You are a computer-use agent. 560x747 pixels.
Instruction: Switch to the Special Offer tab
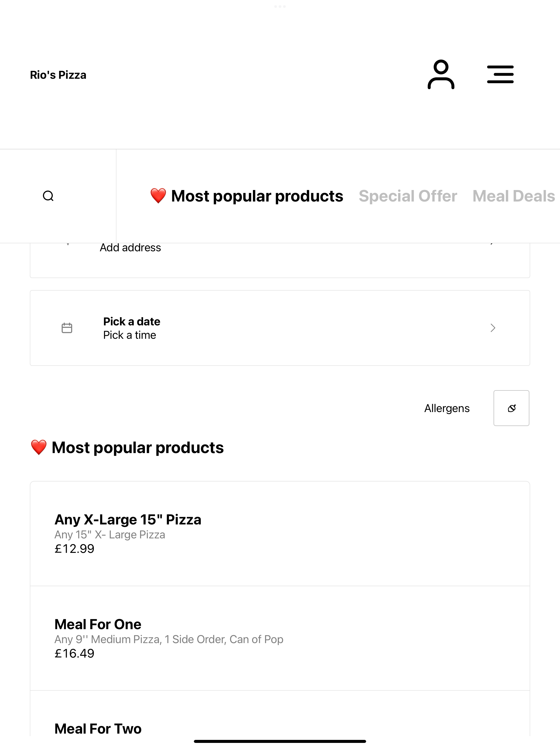(408, 196)
